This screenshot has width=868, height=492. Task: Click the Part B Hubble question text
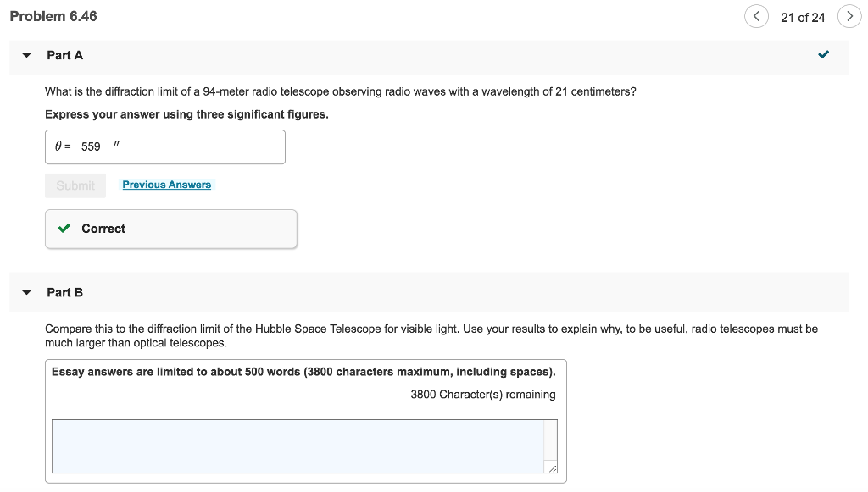coord(431,335)
